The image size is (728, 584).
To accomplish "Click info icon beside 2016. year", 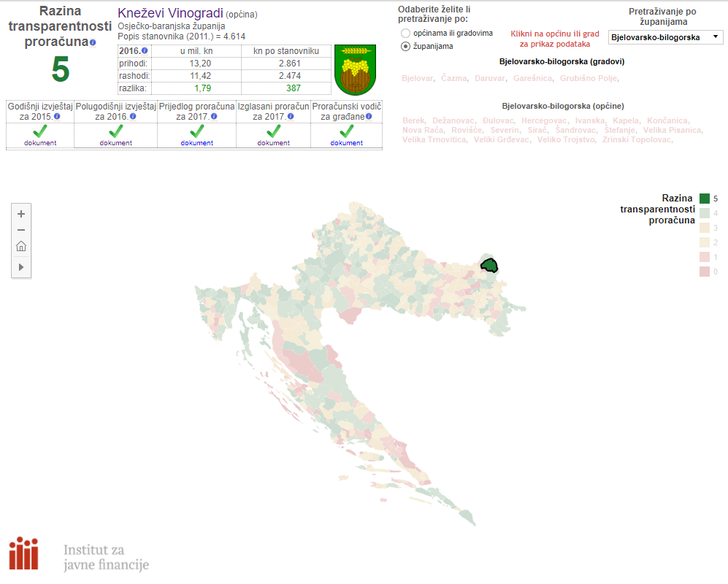I will 145,51.
